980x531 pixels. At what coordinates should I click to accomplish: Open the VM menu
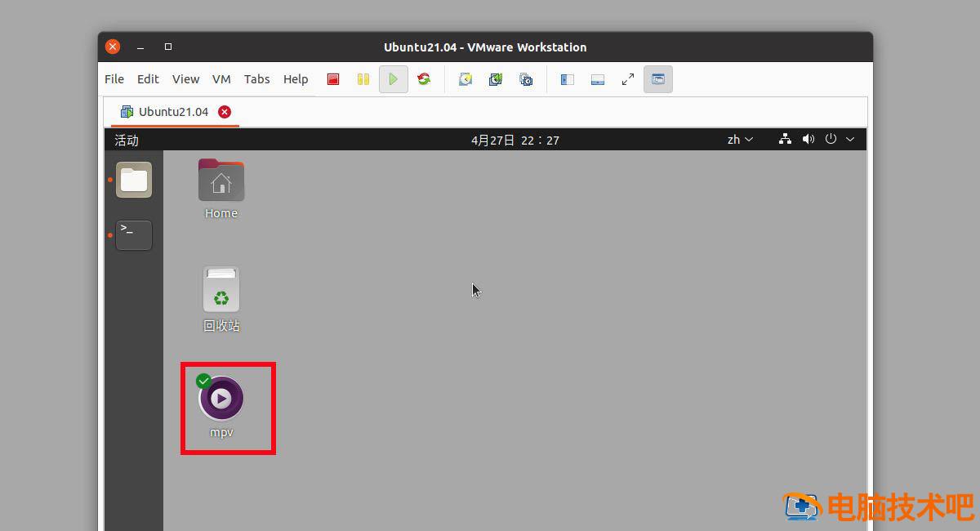221,78
